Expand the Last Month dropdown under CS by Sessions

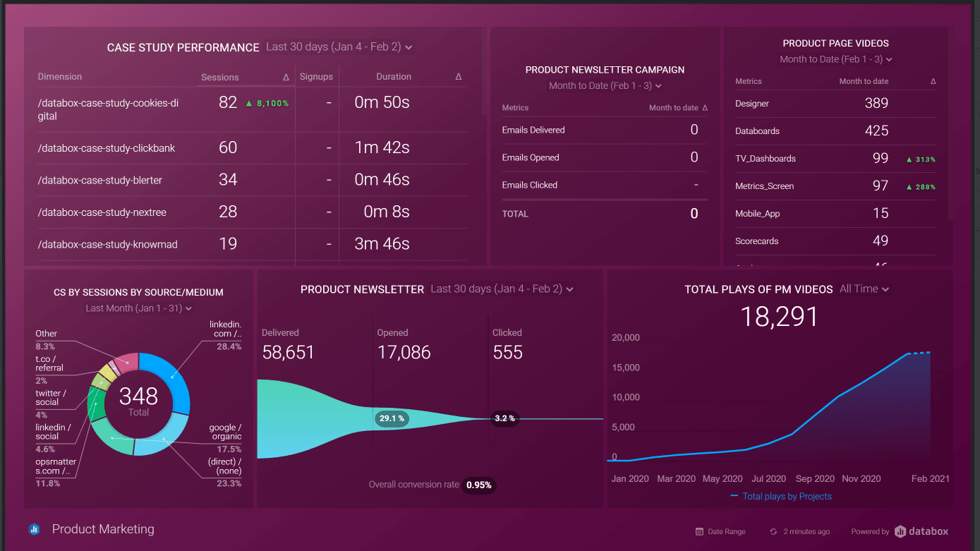pos(138,308)
